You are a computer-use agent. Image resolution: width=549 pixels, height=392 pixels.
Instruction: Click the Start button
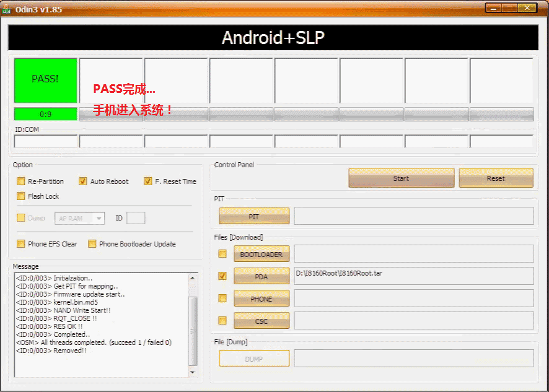pos(402,178)
